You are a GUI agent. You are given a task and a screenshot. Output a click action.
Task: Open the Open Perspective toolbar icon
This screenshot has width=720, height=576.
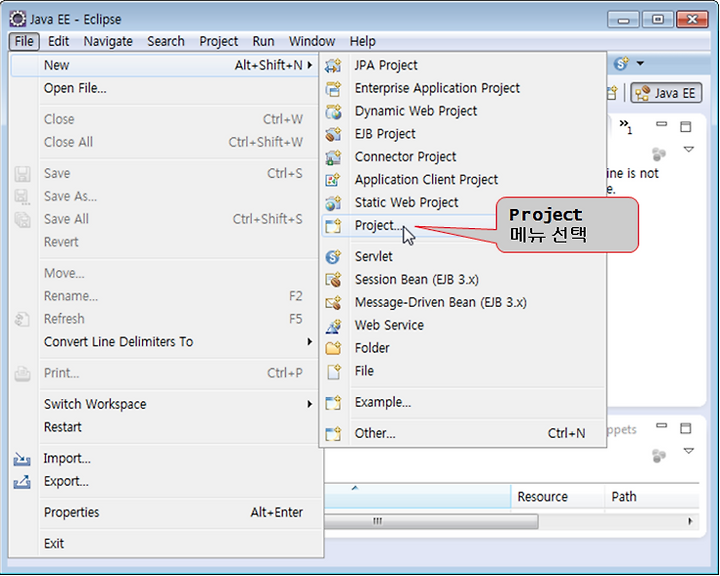click(613, 93)
